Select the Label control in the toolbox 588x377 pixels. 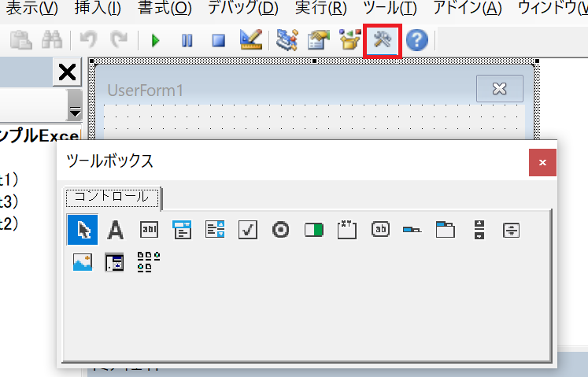click(115, 230)
